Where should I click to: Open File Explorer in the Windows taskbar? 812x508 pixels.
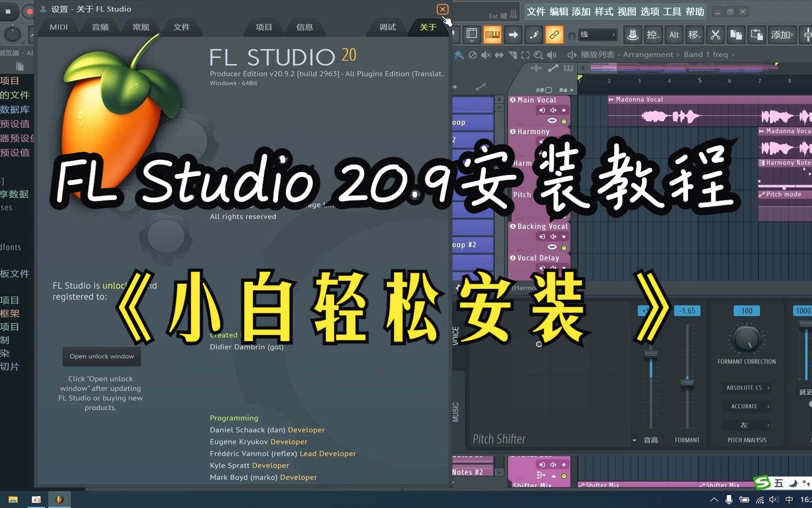13,500
